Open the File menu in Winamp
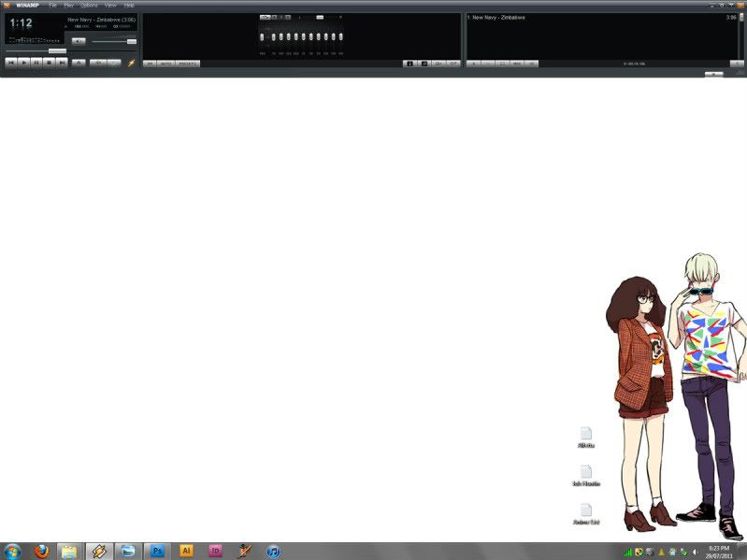 (53, 6)
